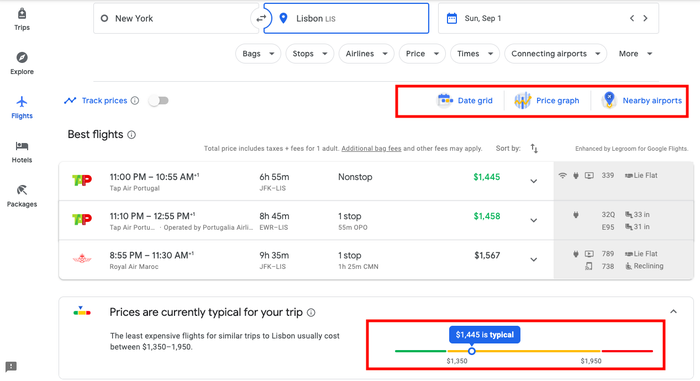
Task: Click the price insights colored dots icon
Action: click(82, 311)
